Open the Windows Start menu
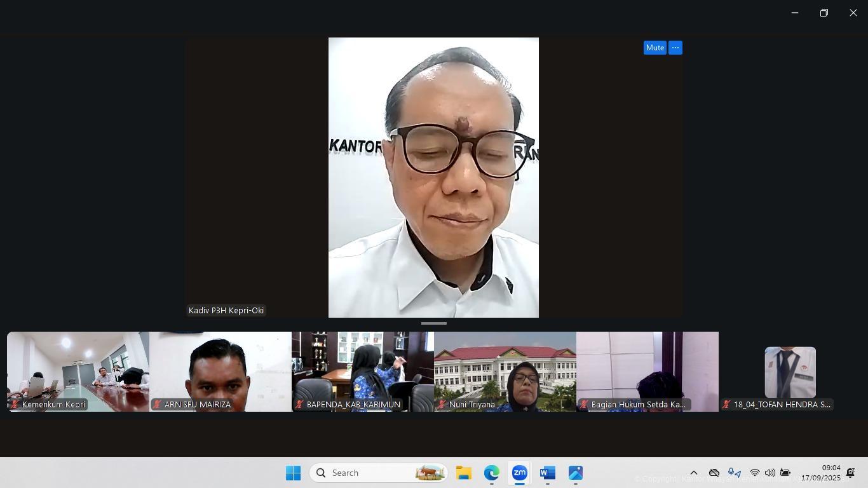The image size is (868, 488). tap(293, 473)
